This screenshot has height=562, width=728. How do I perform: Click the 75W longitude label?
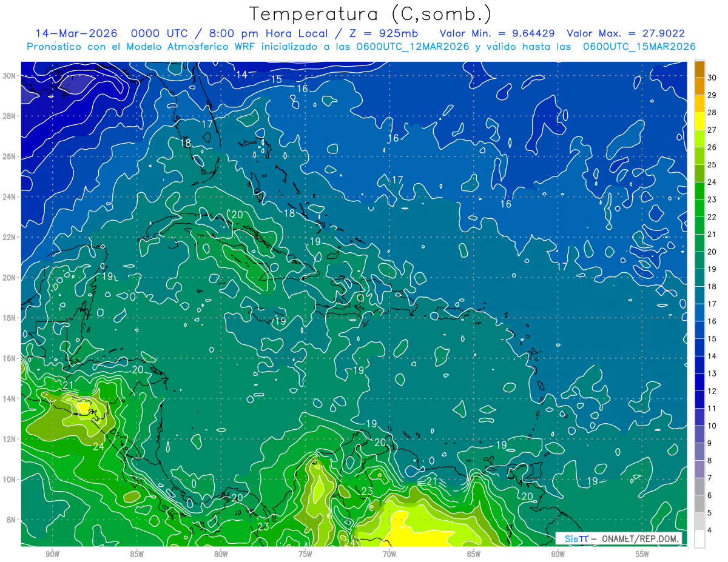point(305,554)
